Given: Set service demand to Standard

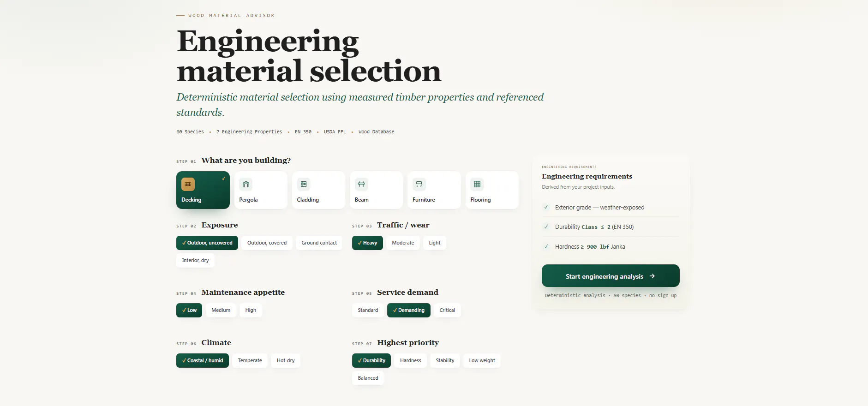Looking at the screenshot, I should (x=368, y=310).
